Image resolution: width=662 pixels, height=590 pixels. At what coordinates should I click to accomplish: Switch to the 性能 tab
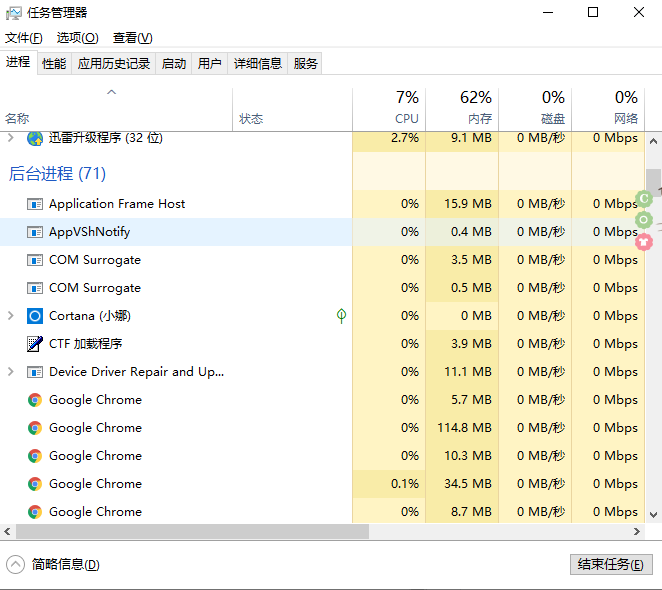54,63
